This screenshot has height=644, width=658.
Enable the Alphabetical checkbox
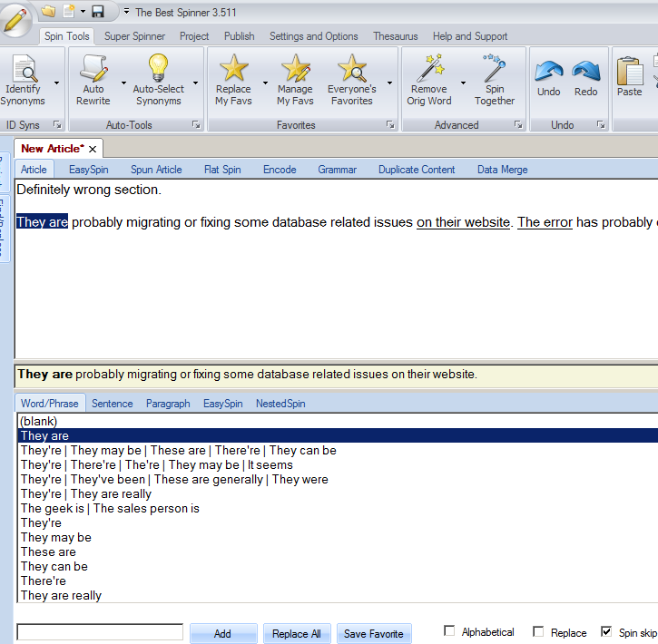(x=449, y=631)
